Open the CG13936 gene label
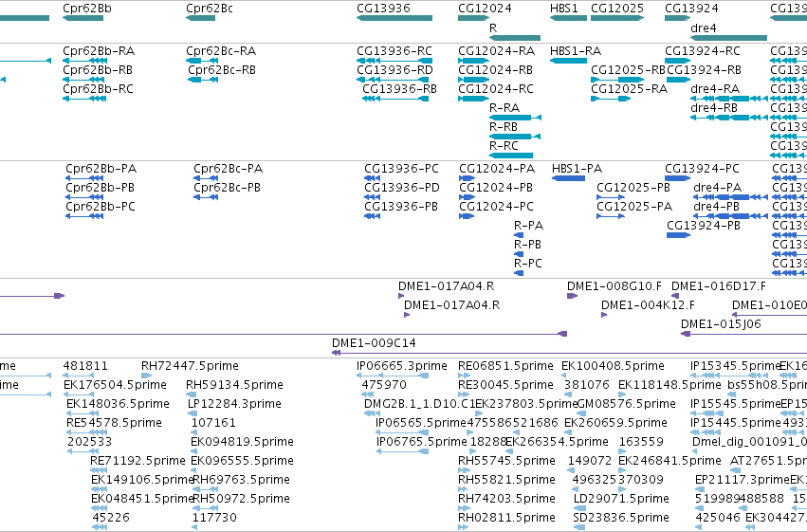Viewport: 807px width, 532px height. (x=383, y=9)
